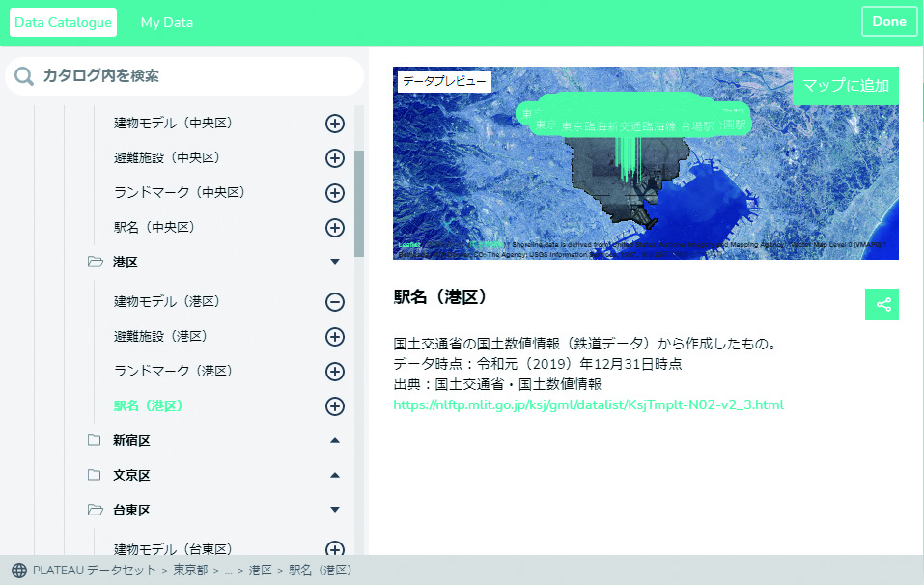Select the highlighted 駅名（港区） item
The image size is (924, 585).
148,405
